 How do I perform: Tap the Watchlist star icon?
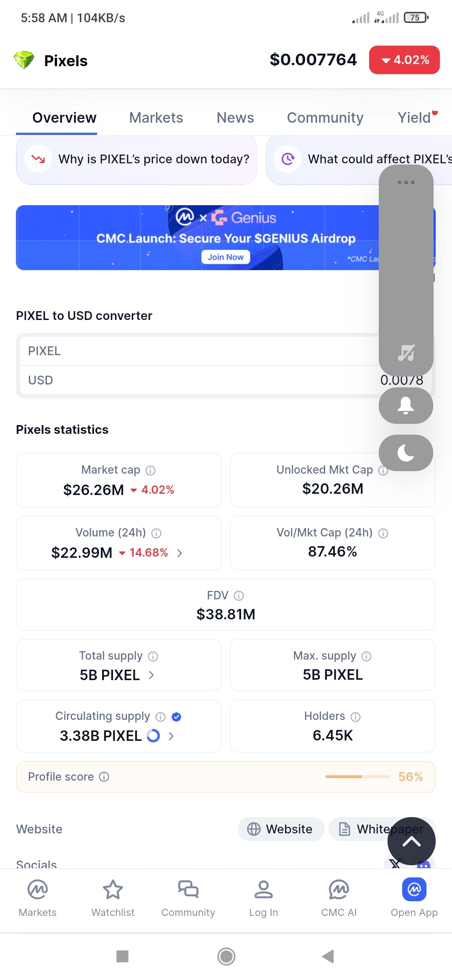[113, 890]
